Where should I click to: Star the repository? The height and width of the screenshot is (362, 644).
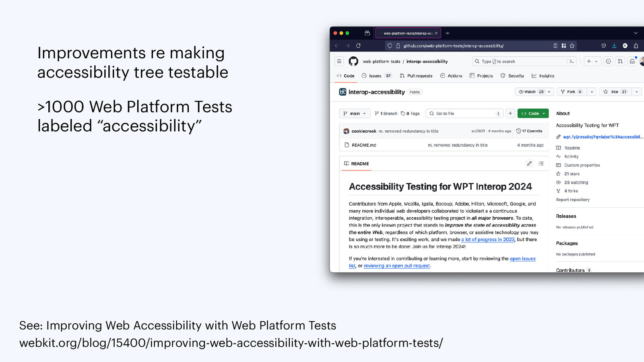click(x=615, y=92)
